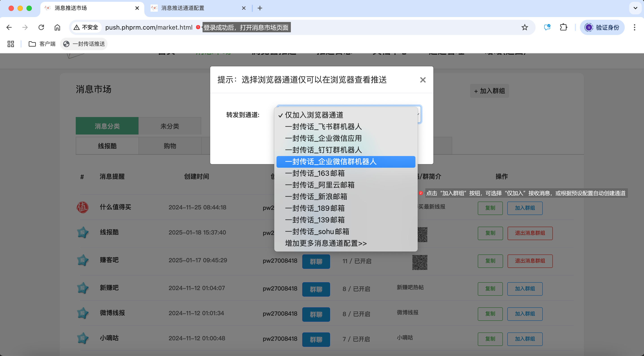This screenshot has height=356, width=644.
Task: Open Chrome's three-dot menu
Action: point(635,27)
